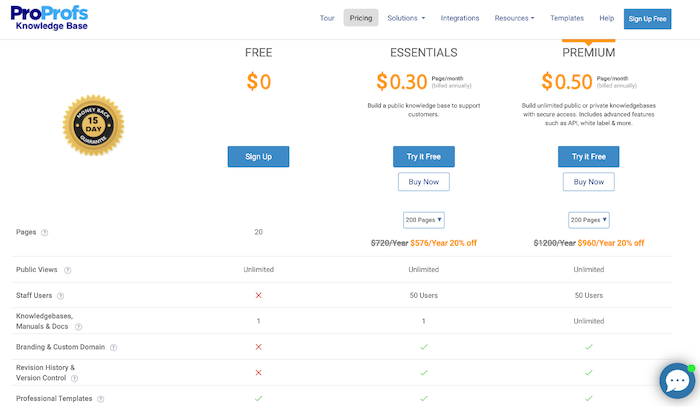
Task: Click Essentials checkmark for Professional Templates
Action: (x=424, y=398)
